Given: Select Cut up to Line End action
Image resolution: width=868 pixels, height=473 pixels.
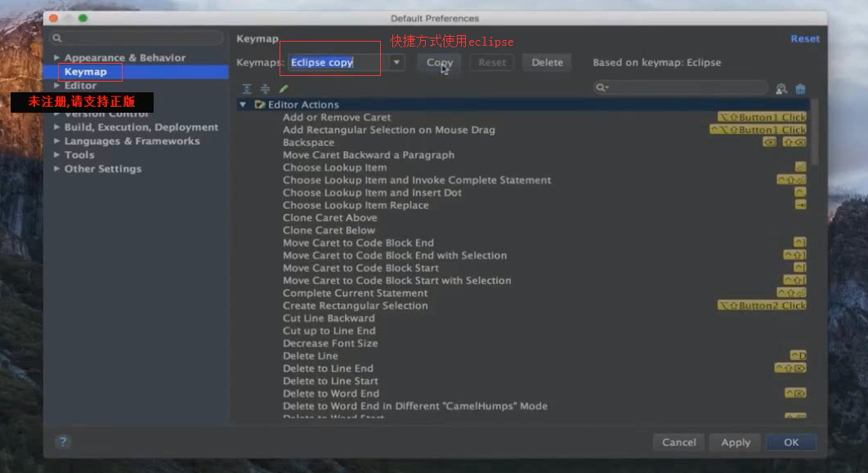Looking at the screenshot, I should [x=329, y=331].
